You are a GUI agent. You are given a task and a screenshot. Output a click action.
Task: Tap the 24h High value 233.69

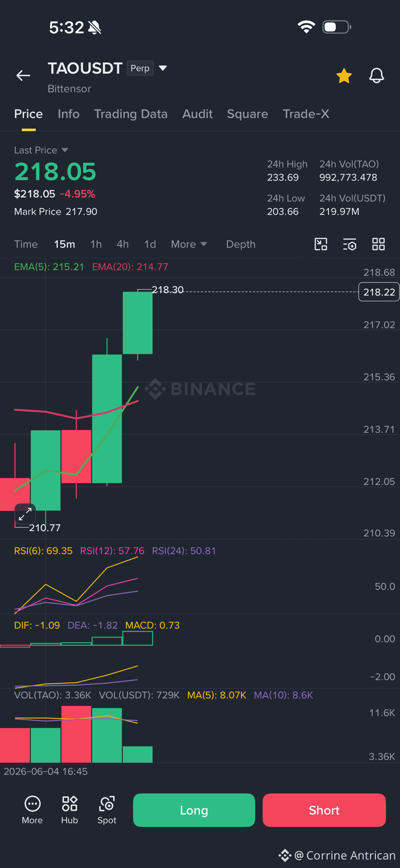point(283,177)
